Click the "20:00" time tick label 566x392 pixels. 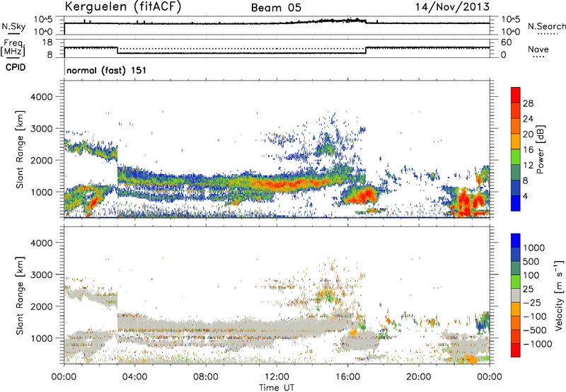coord(418,377)
